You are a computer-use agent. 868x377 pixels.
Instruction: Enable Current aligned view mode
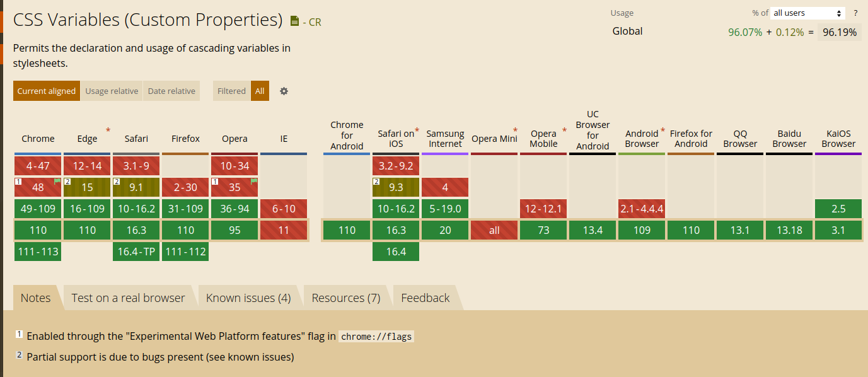pyautogui.click(x=46, y=91)
